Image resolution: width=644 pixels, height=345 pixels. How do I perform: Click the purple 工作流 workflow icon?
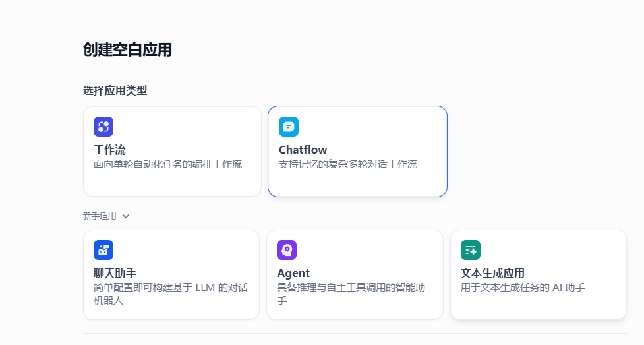[103, 127]
